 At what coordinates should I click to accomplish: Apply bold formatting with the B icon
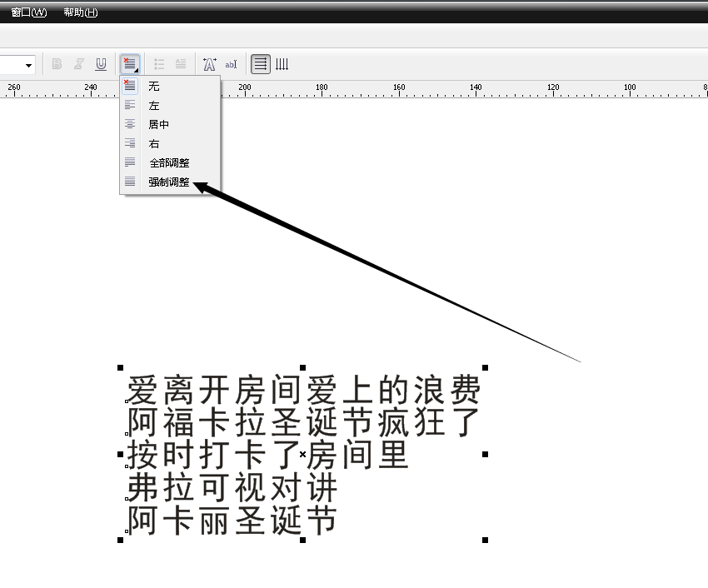[x=57, y=64]
